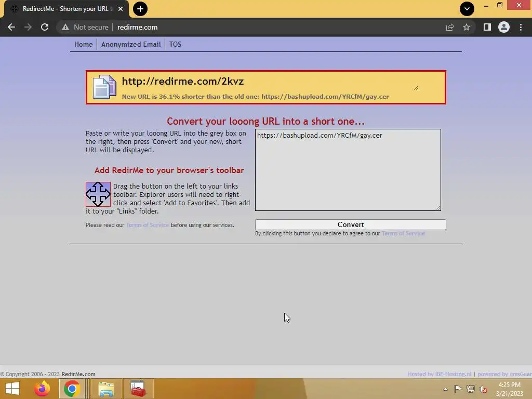Open the taskbar clock and date
The width and height of the screenshot is (532, 399).
509,389
